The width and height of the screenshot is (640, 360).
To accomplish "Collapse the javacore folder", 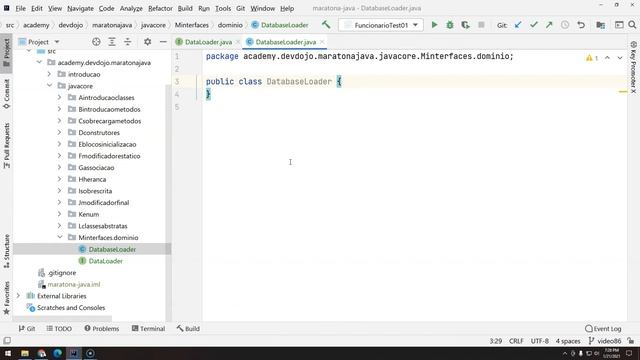I will click(x=49, y=86).
